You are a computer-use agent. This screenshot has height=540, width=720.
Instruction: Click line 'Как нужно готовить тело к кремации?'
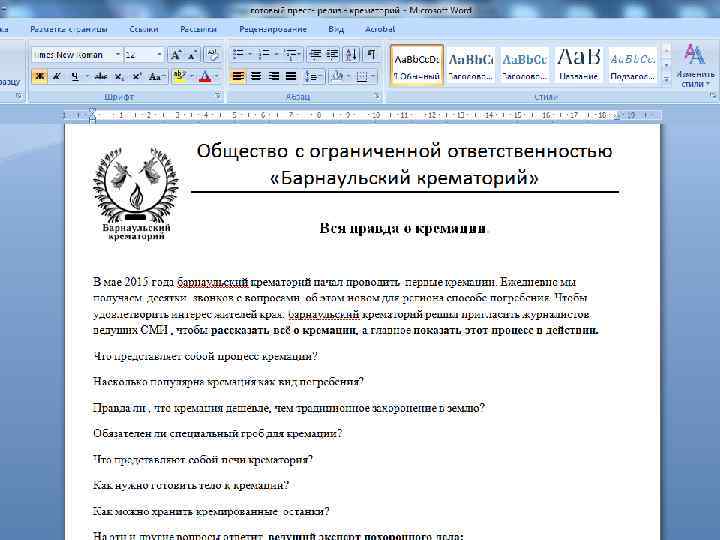coord(191,485)
